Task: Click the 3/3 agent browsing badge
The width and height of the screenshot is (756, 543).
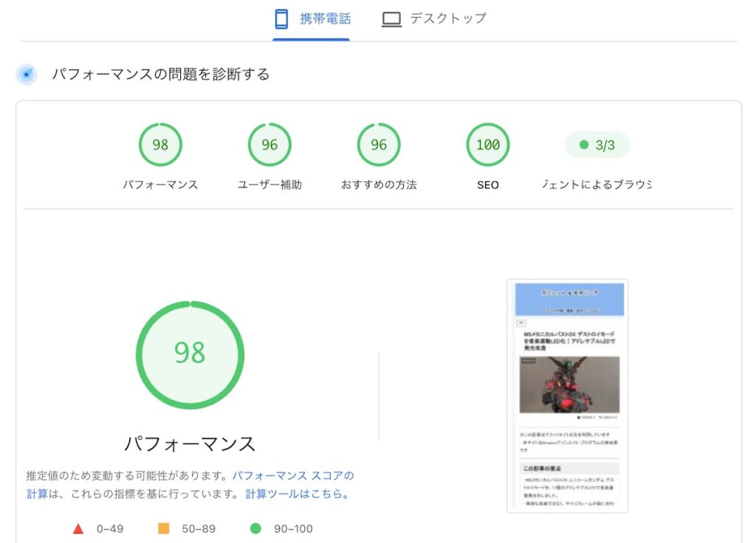Action: pos(597,145)
